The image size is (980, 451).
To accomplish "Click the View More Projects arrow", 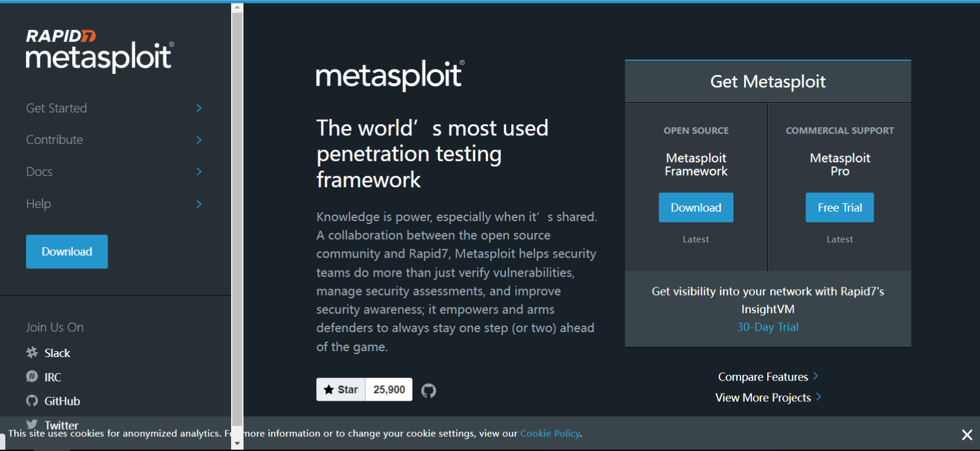I will pos(819,397).
